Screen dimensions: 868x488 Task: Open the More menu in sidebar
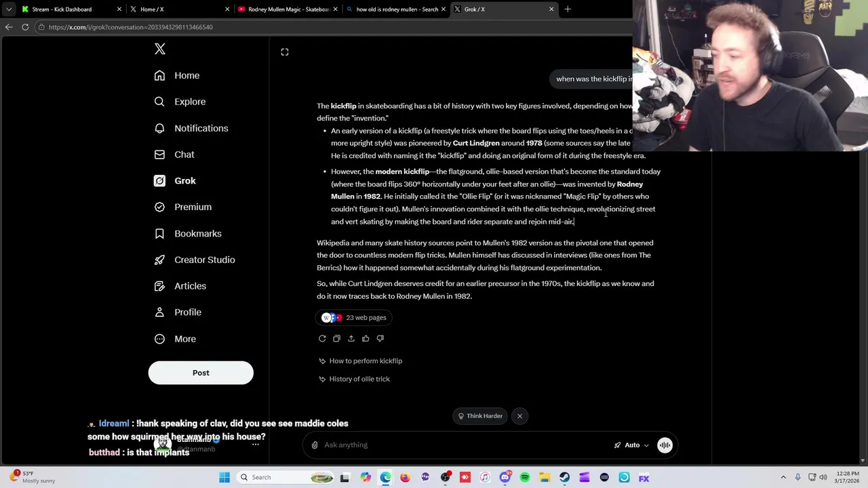(175, 339)
